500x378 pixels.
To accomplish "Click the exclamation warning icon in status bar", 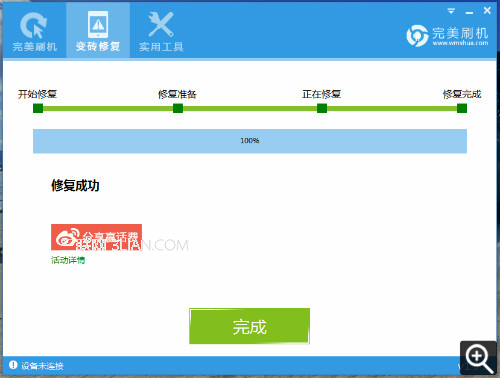I will (x=13, y=365).
